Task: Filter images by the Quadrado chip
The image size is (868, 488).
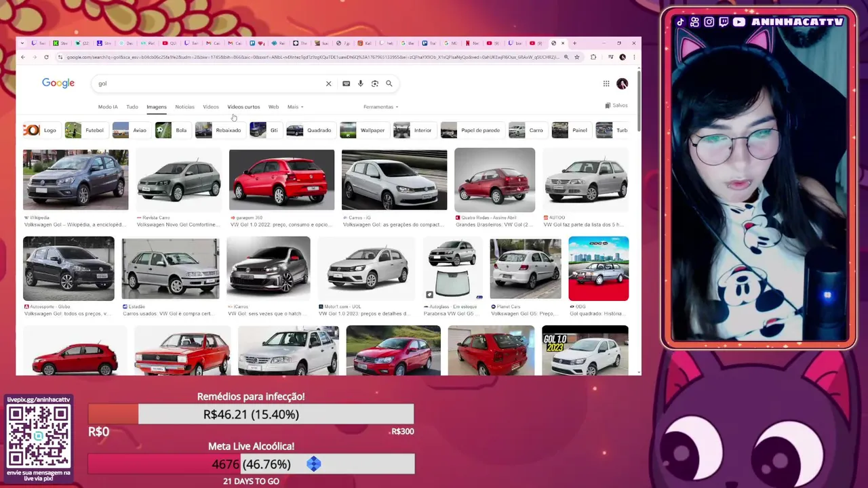Action: (x=310, y=130)
